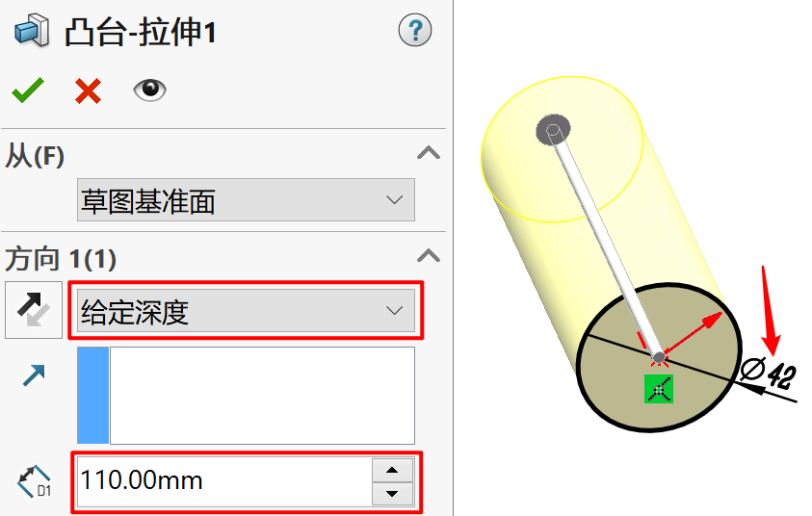Collapse the 从(F) section
812x516 pixels.
429,153
